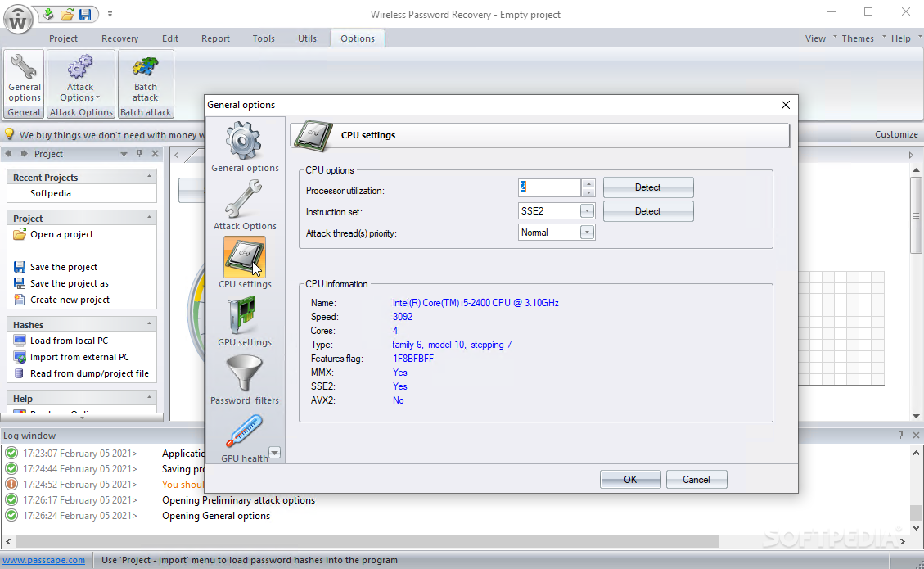The image size is (924, 569).
Task: Select Password filters in dialog sidebar
Action: point(245,379)
